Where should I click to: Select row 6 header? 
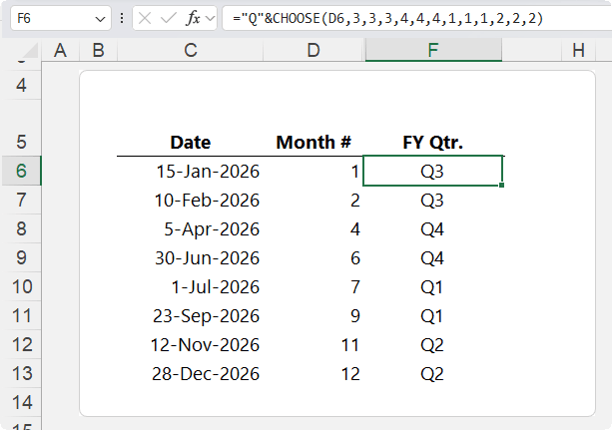point(21,171)
